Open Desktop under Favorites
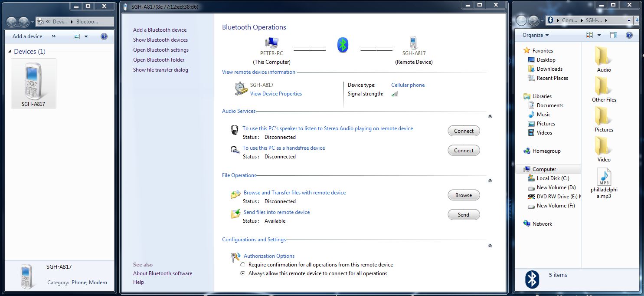 [542, 60]
